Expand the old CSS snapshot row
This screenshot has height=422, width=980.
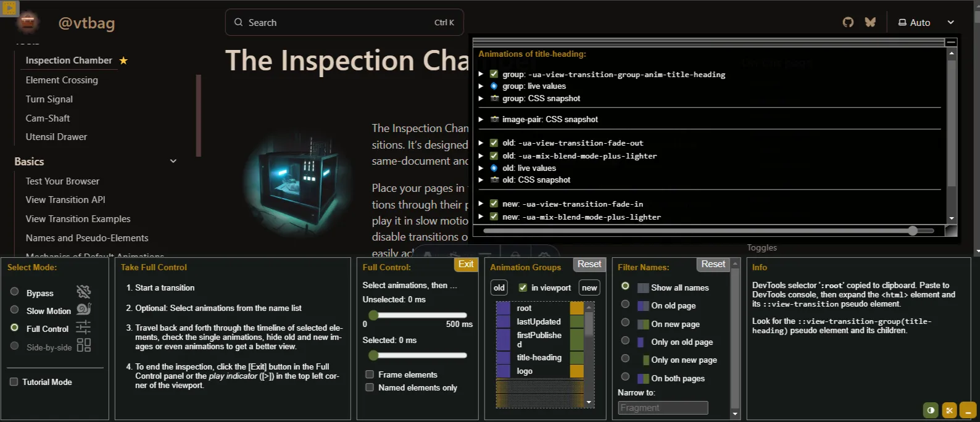(481, 180)
